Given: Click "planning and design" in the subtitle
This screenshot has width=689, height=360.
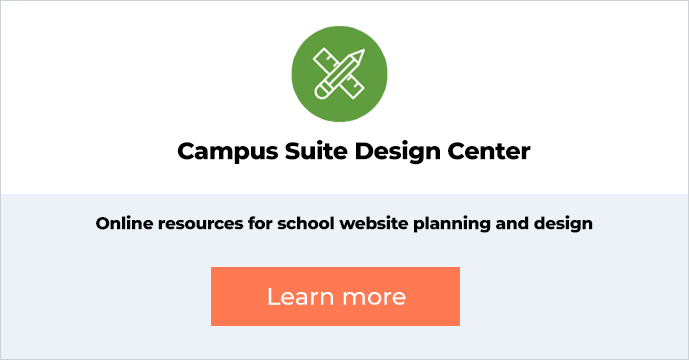Looking at the screenshot, I should 503,224.
